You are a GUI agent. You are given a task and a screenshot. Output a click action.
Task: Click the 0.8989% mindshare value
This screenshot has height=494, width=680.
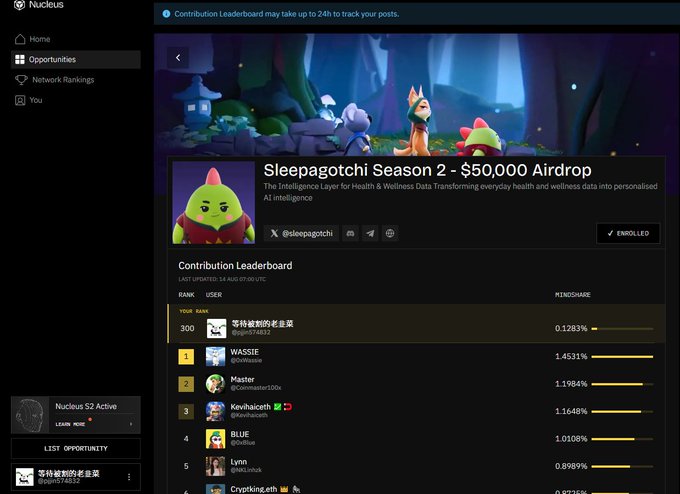click(x=571, y=466)
